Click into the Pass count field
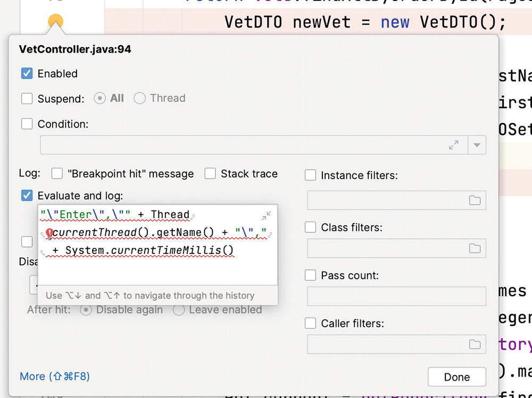 pyautogui.click(x=396, y=296)
